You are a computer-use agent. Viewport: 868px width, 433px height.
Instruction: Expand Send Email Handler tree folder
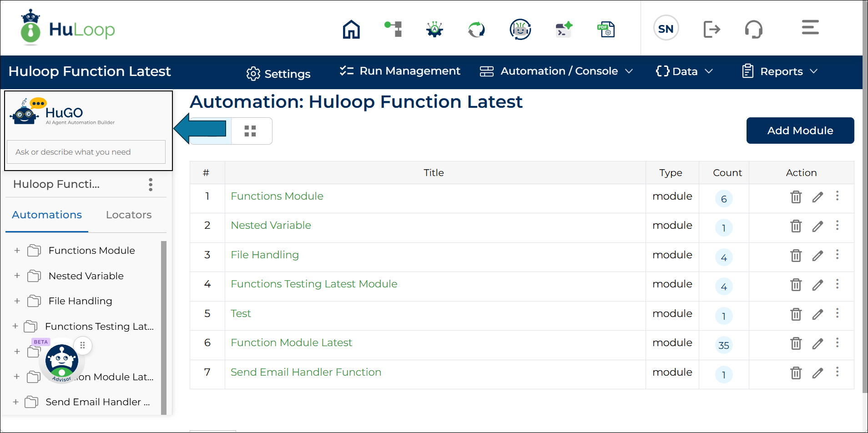tap(15, 402)
